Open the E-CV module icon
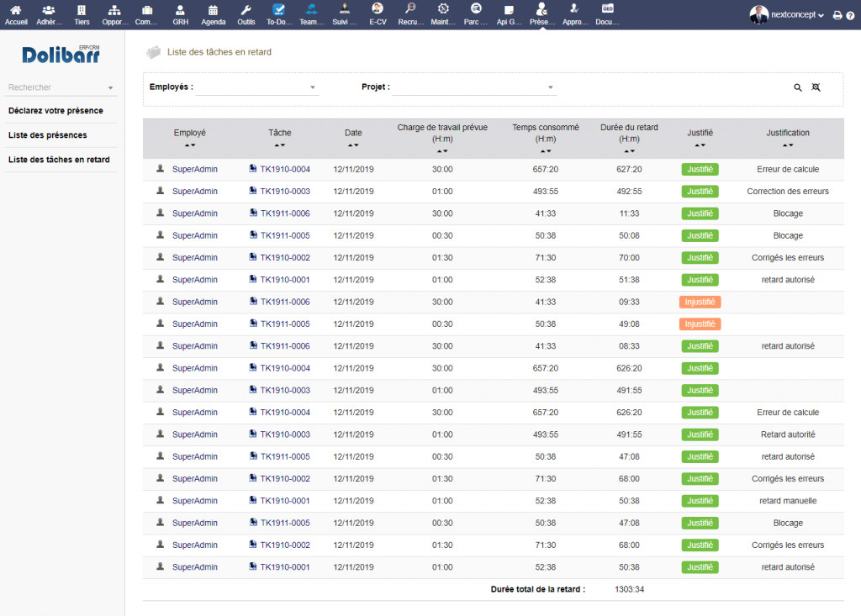 tap(378, 13)
